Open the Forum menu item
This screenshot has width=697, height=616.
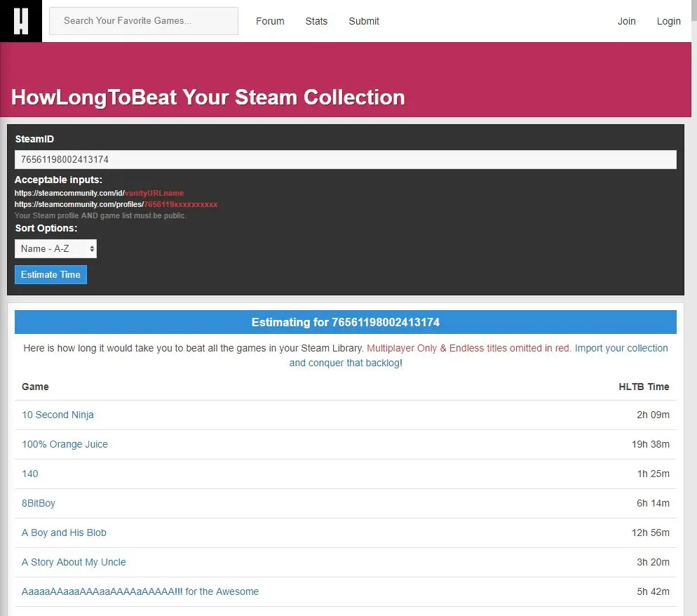point(270,21)
